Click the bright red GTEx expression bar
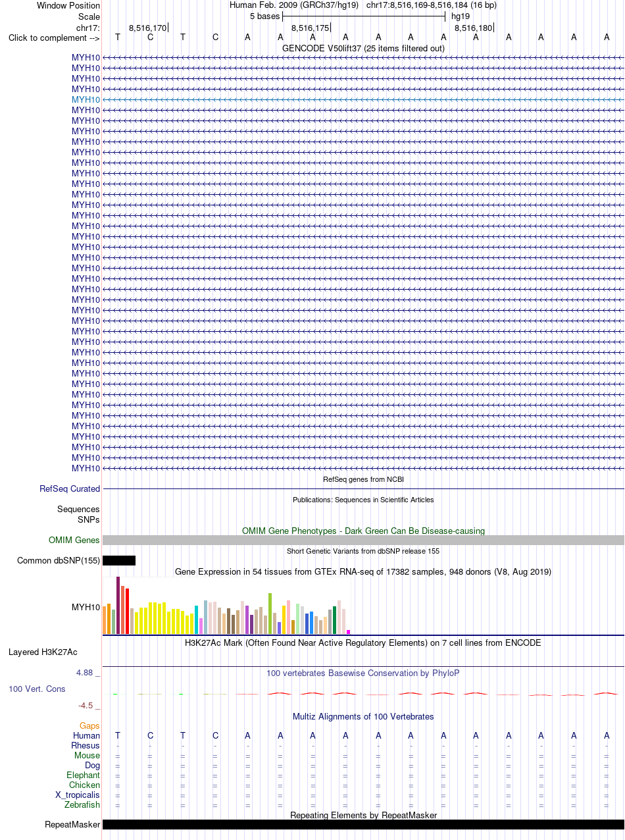 127,612
